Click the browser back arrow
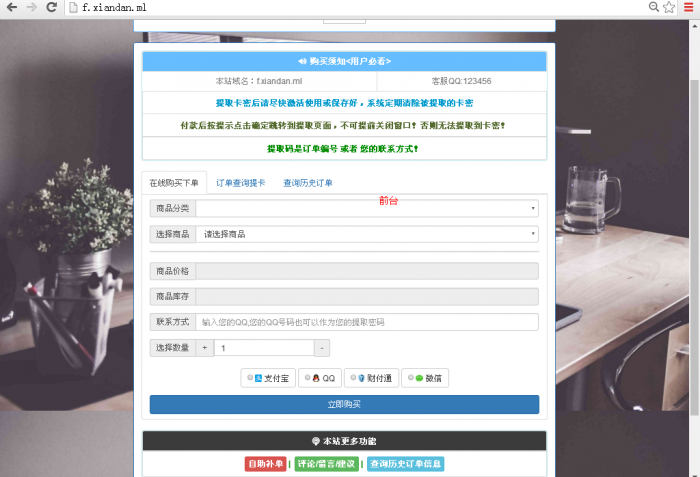700x477 pixels. 11,7
